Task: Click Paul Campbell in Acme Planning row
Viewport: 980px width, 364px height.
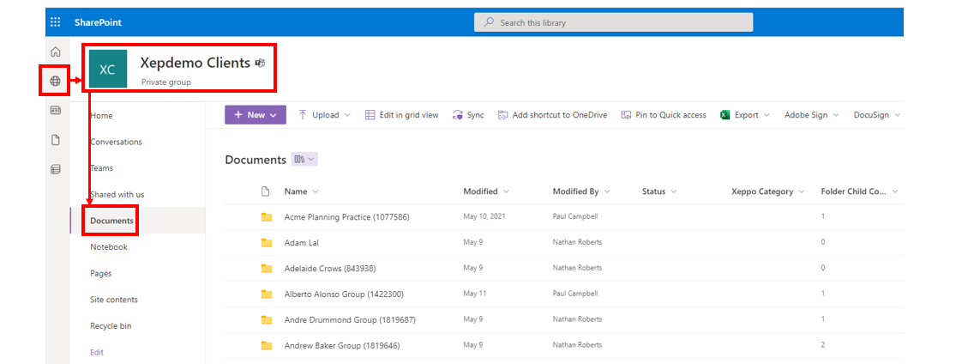Action: point(575,217)
